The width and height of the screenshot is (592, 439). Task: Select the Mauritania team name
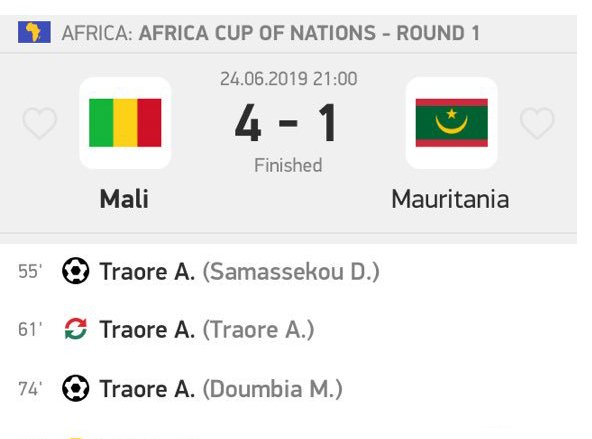click(450, 199)
